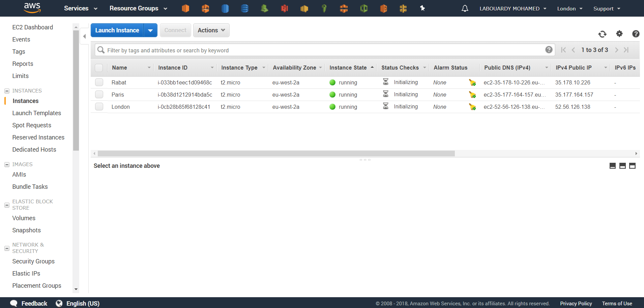The height and width of the screenshot is (308, 644).
Task: Refresh the instances list
Action: point(602,34)
